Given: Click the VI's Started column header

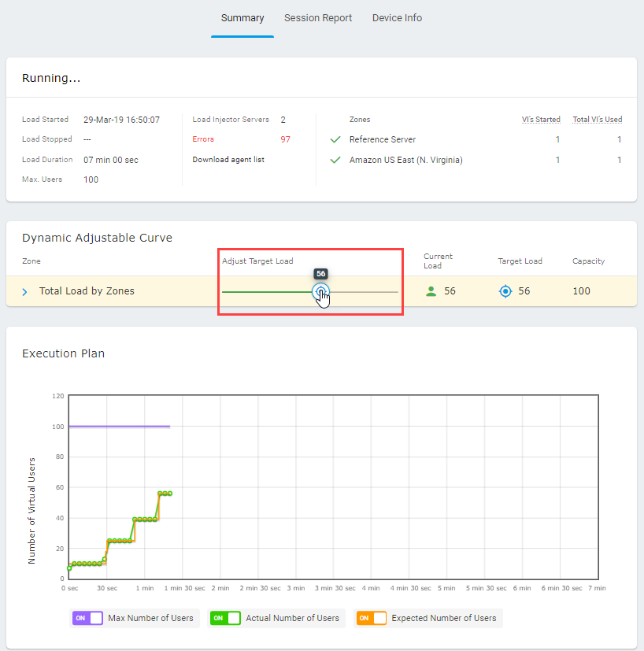Looking at the screenshot, I should 541,120.
